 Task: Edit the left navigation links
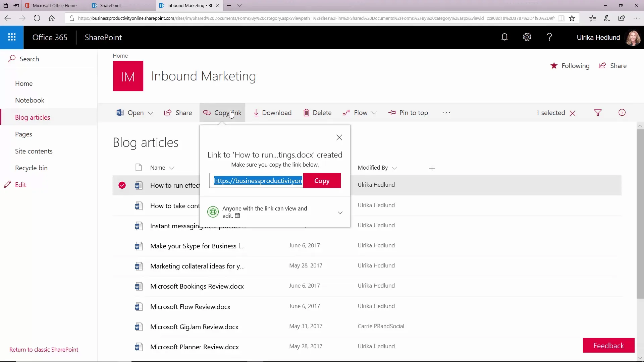click(x=15, y=185)
